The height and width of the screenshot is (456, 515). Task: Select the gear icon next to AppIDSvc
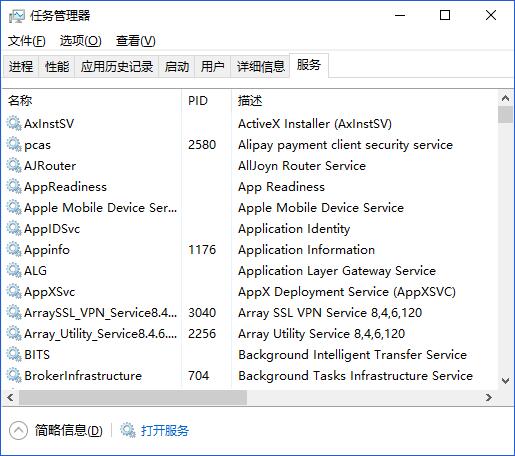[x=14, y=229]
